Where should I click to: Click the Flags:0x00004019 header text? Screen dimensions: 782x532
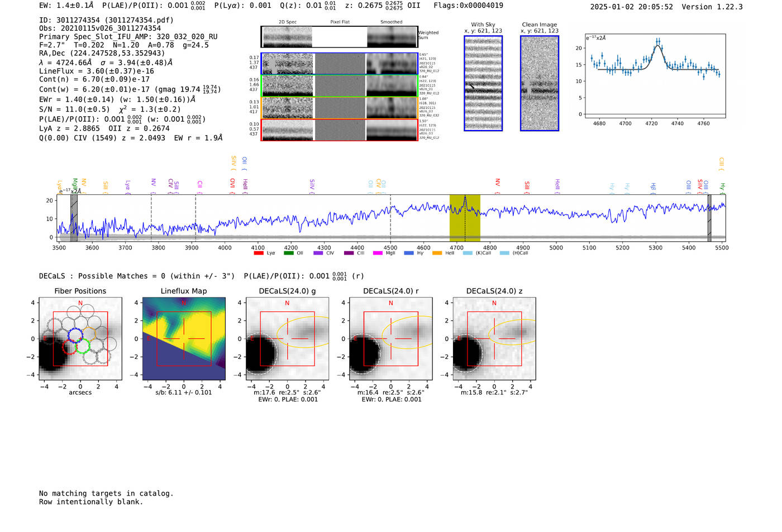point(468,6)
